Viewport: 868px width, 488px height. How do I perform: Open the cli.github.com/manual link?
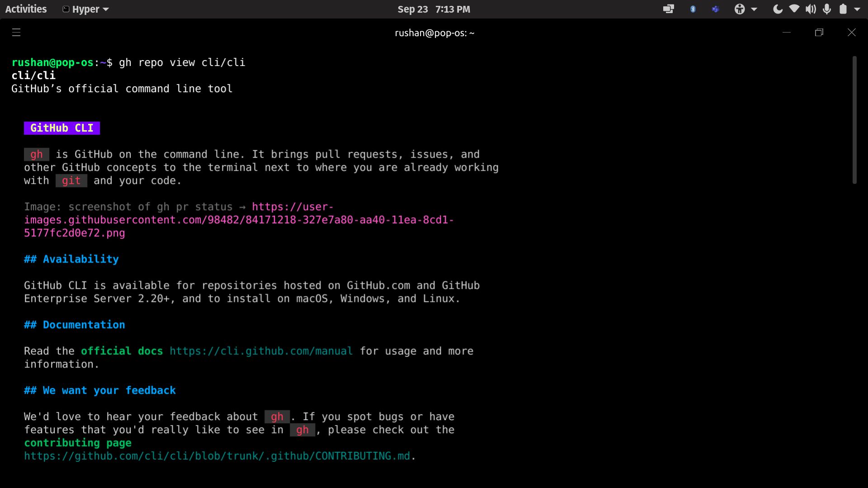(x=261, y=351)
